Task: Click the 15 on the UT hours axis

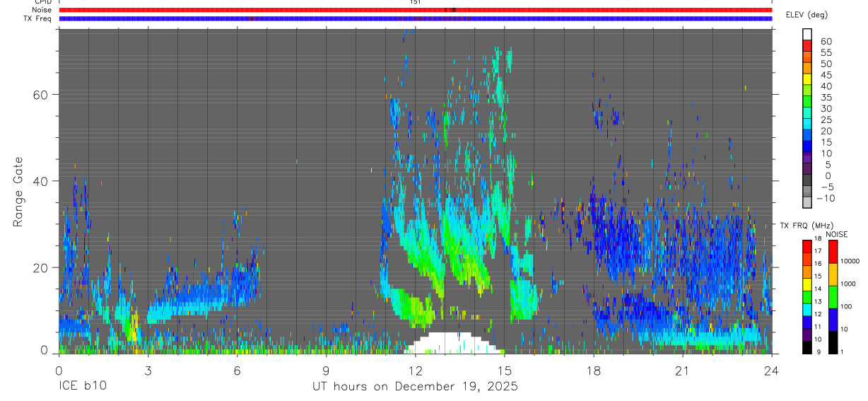Action: 505,371
